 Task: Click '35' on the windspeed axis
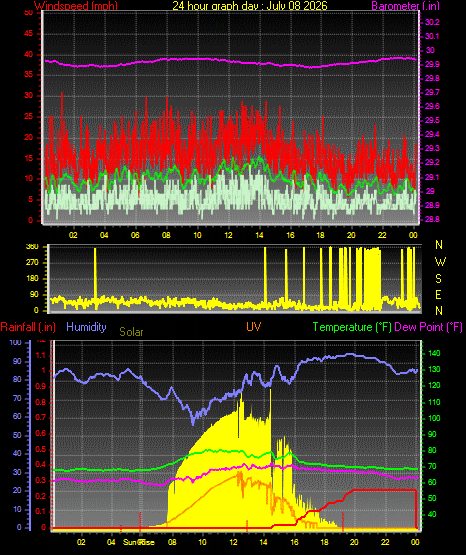click(x=28, y=75)
